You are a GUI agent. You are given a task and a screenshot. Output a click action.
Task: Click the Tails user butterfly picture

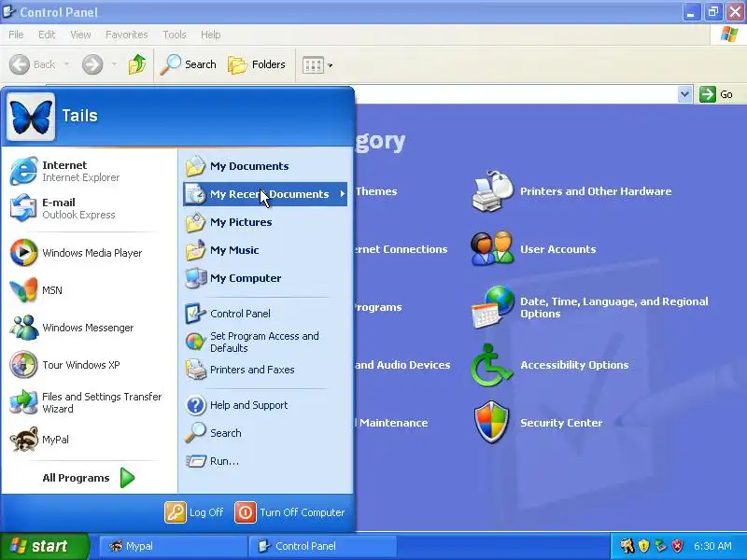click(31, 117)
